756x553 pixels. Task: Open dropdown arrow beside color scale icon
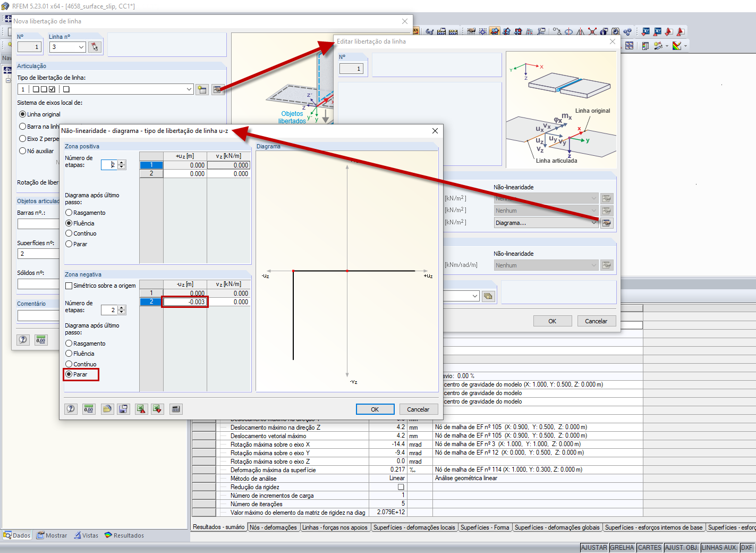coord(685,46)
